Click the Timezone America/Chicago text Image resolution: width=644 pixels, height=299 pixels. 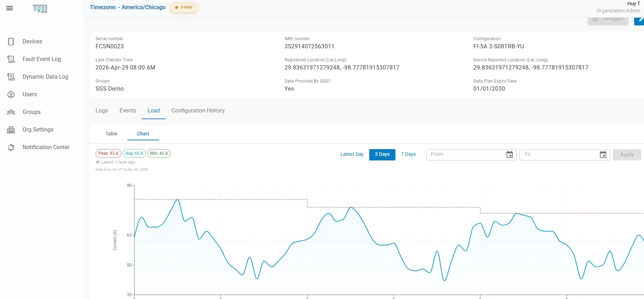tap(128, 7)
